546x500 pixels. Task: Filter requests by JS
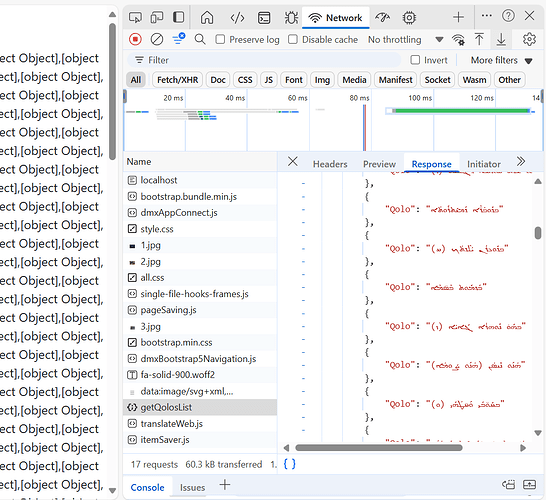tap(268, 80)
